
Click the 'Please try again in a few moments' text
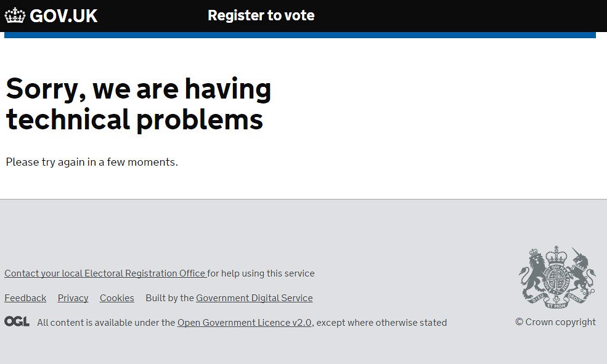tap(92, 162)
